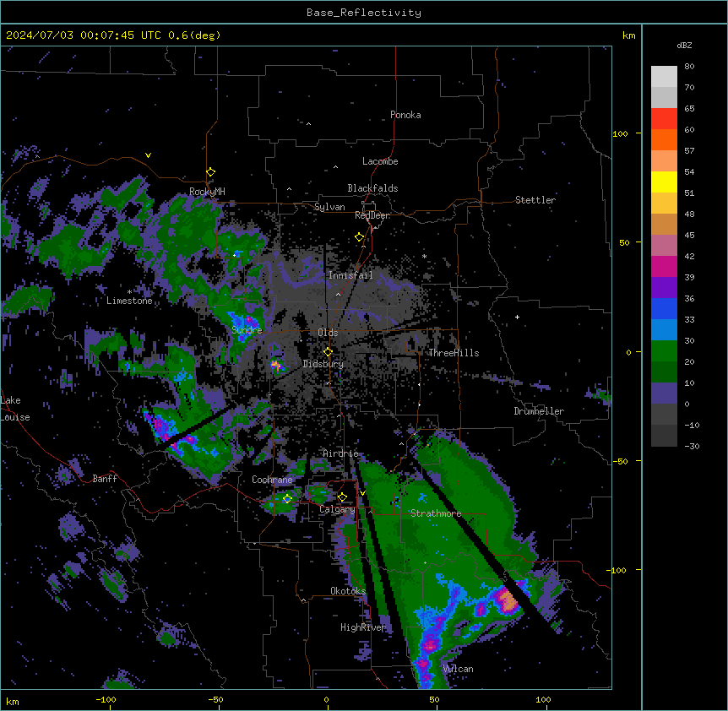Select the slate purple 0–10 dBZ legend swatch
Viewport: 728px width, 711px height.
664,393
